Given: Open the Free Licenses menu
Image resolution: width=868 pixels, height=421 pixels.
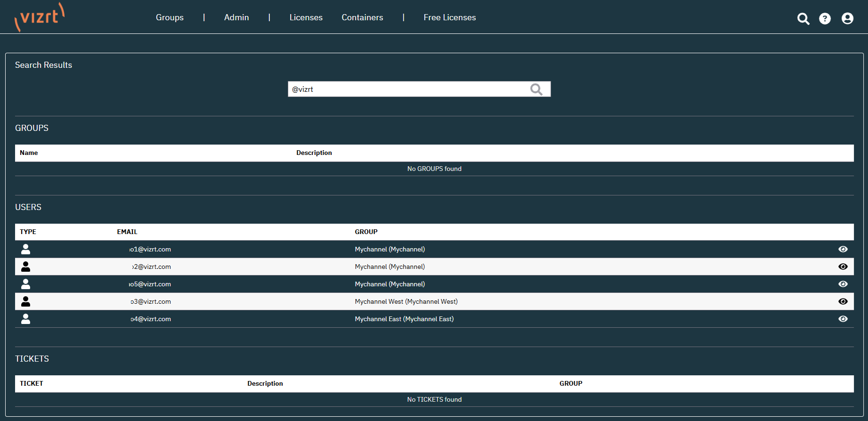Looking at the screenshot, I should [450, 17].
